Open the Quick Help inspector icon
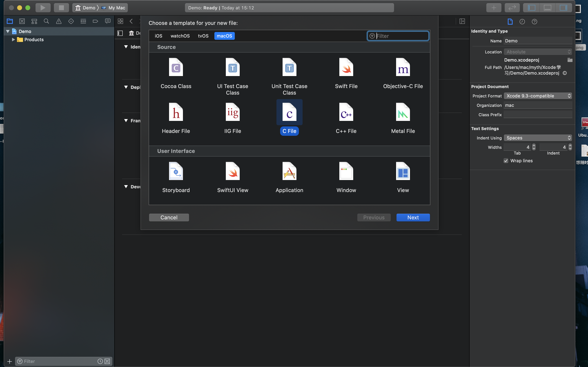 pyautogui.click(x=534, y=22)
